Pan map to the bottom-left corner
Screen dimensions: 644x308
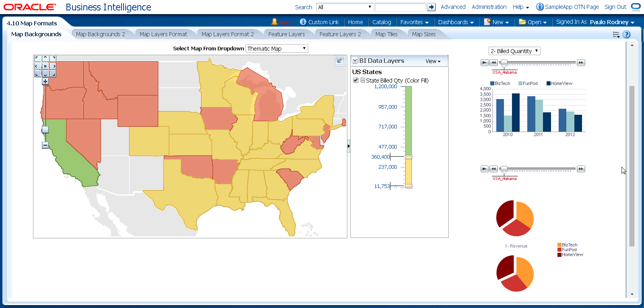[x=37, y=74]
